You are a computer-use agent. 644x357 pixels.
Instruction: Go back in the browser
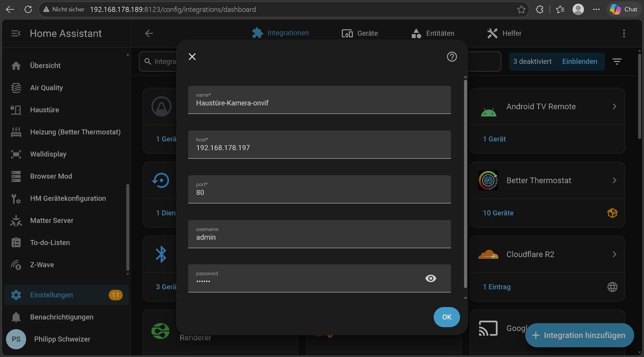tap(10, 9)
